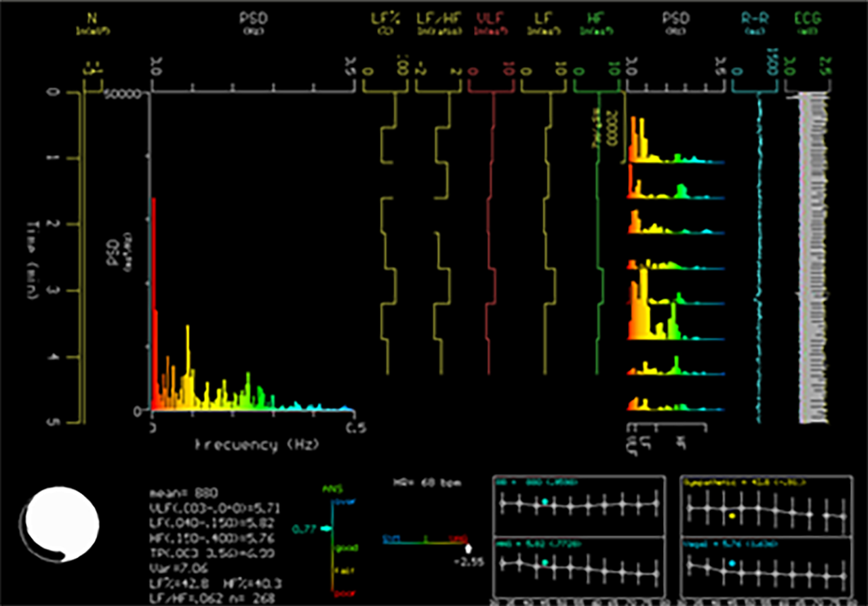Click the cyan dot in Vagal chart
868x606 pixels.
point(732,563)
